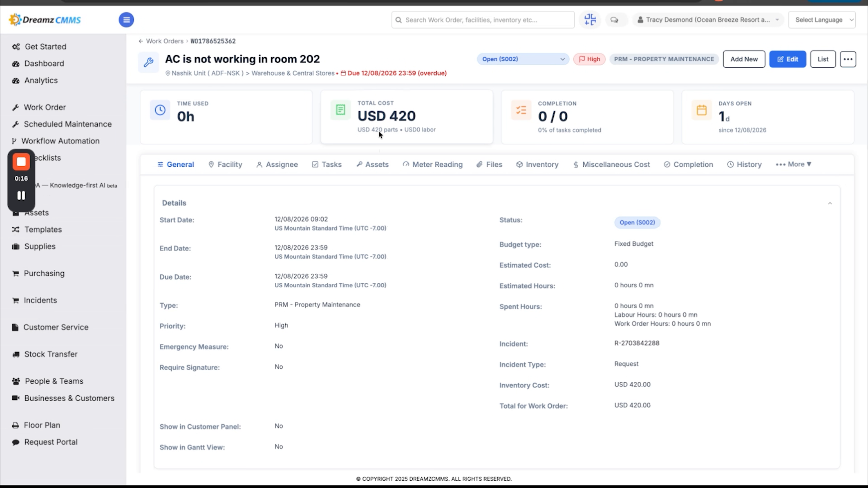This screenshot has height=488, width=868.
Task: Click the DreamzCMMS logo
Action: point(45,20)
